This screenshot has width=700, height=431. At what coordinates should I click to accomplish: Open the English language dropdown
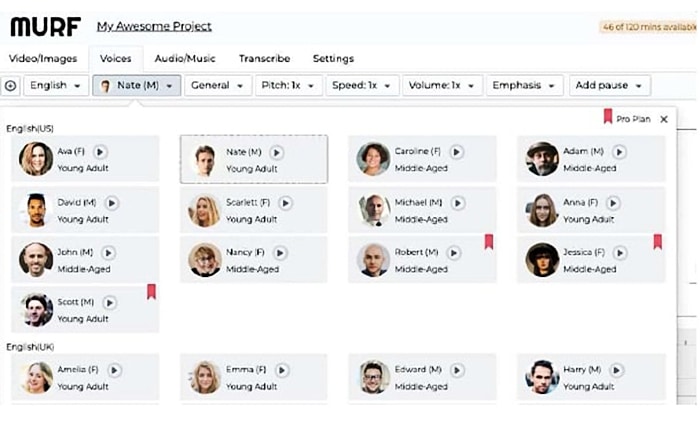pos(56,85)
